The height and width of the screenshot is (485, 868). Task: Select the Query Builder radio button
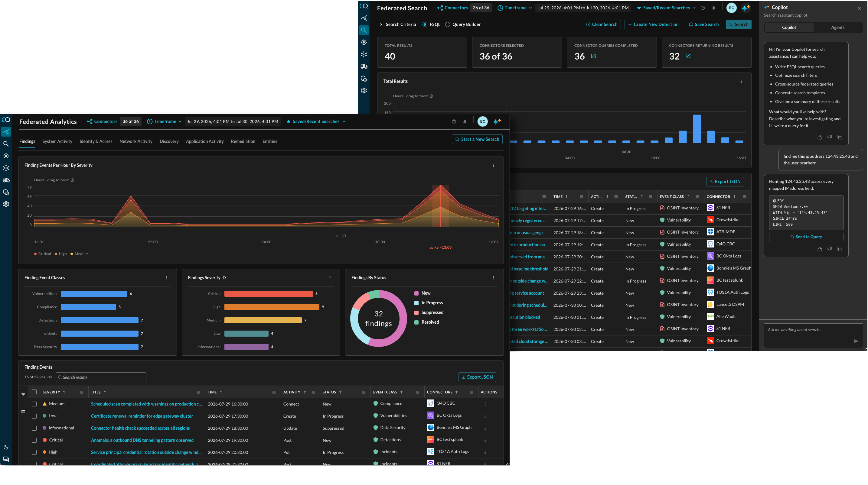[448, 24]
